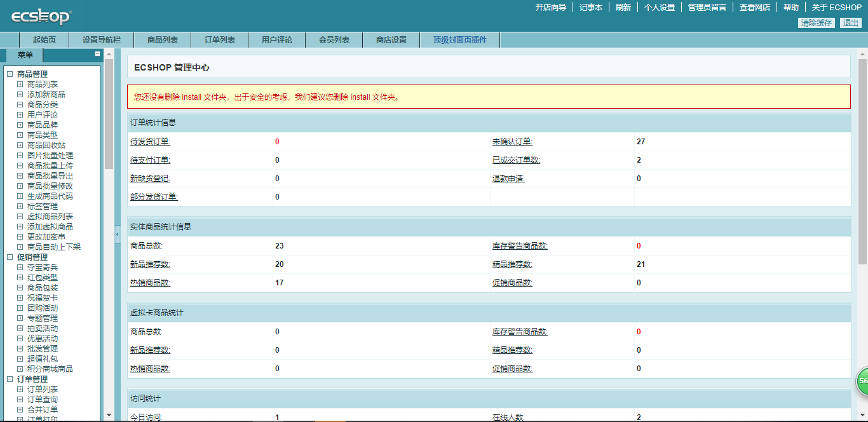The width and height of the screenshot is (868, 422).
Task: Click the 清除缓存 button
Action: pos(816,22)
